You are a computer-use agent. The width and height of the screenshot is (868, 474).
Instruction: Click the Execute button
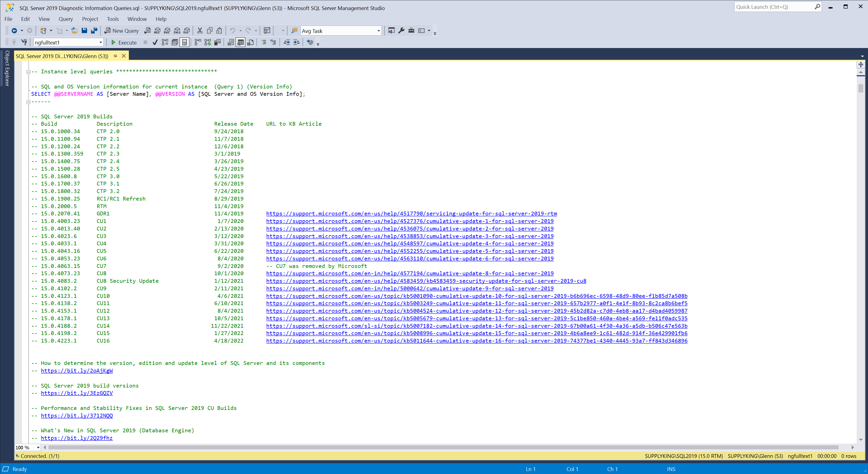(124, 42)
